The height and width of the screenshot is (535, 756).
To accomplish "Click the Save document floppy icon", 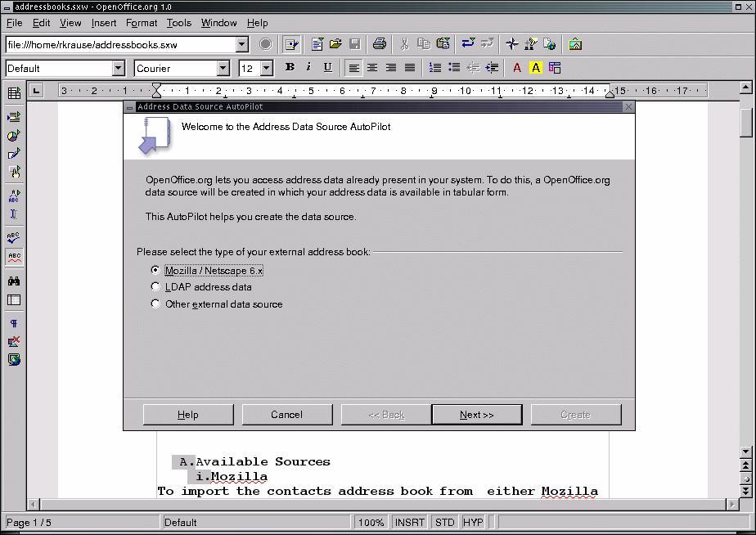I will click(354, 44).
